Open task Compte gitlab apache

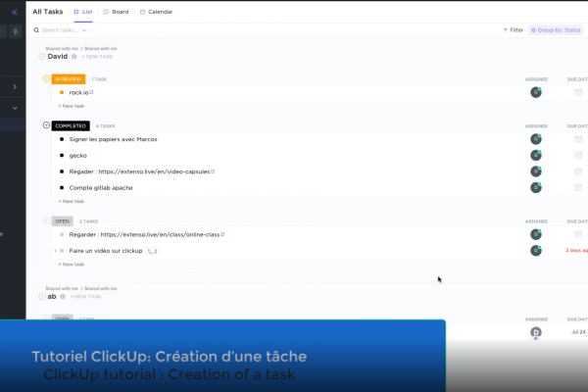tap(101, 187)
